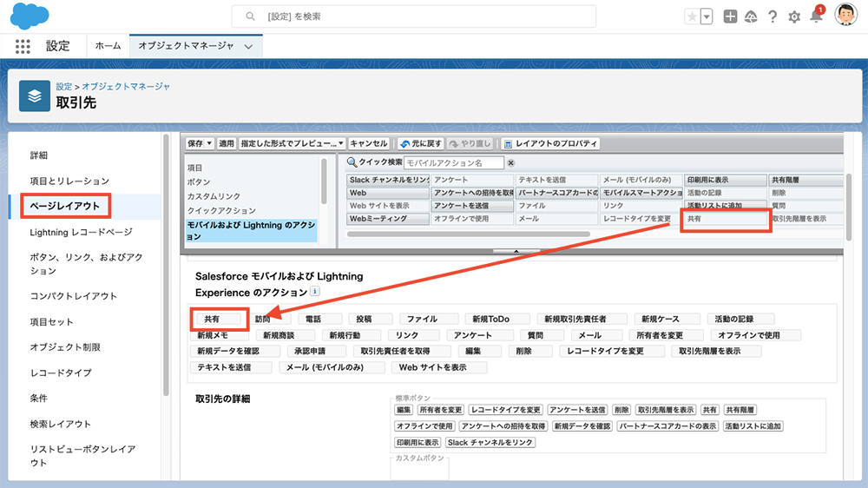Select ボタン in the palette category list
The image size is (868, 488).
tap(199, 182)
